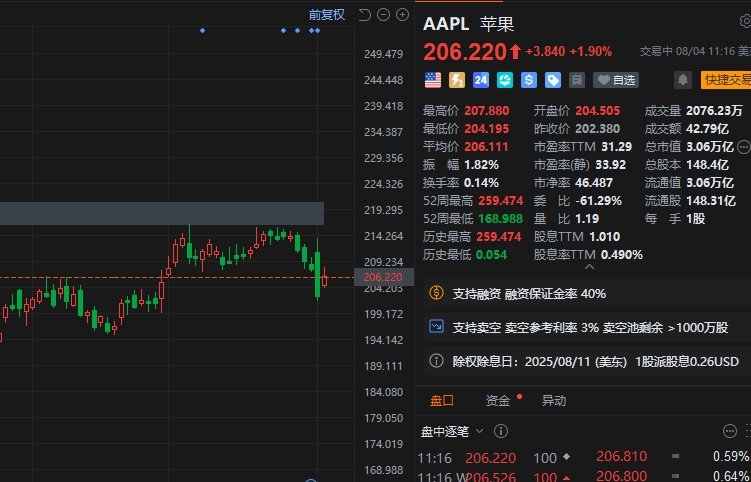Viewport: 751px width, 482px height.
Task: Click the 206.220 large last price
Action: tap(465, 52)
